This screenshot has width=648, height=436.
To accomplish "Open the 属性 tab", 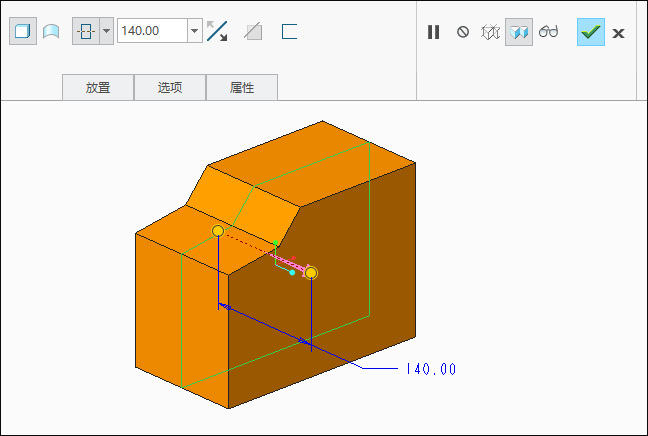I will (x=242, y=87).
